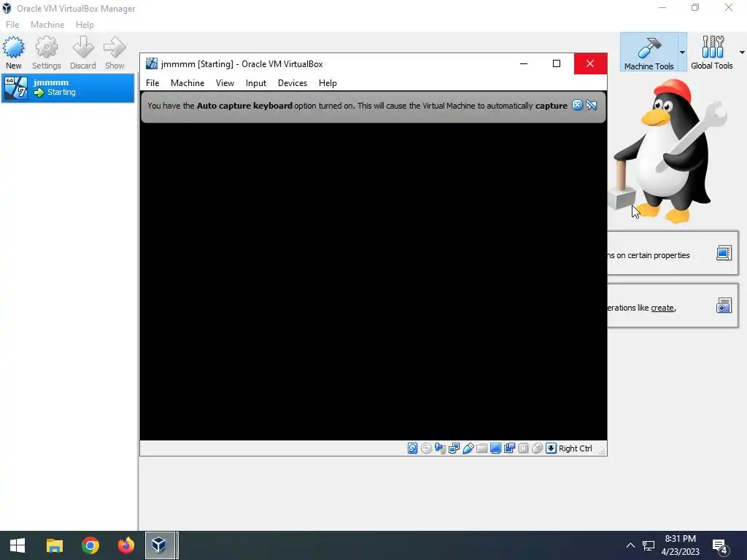
Task: Open the Windows Start menu
Action: (x=18, y=545)
